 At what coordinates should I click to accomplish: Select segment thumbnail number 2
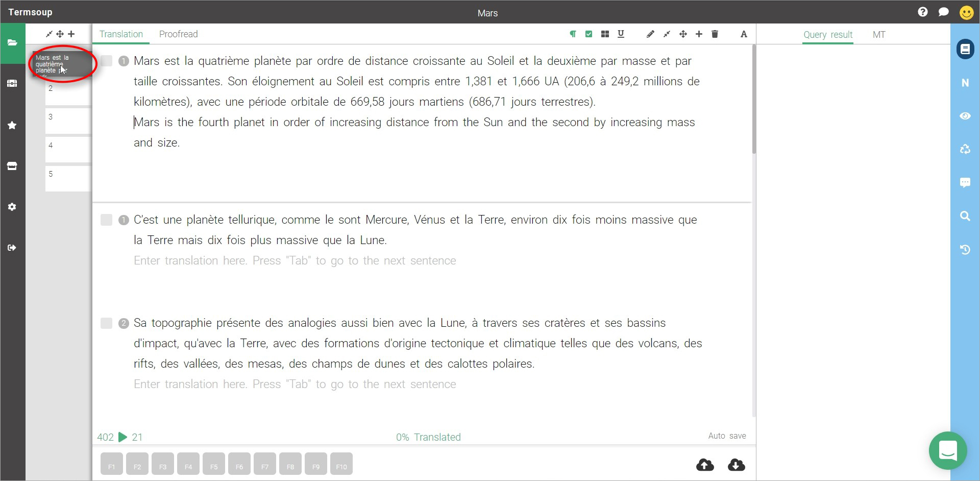(68, 92)
